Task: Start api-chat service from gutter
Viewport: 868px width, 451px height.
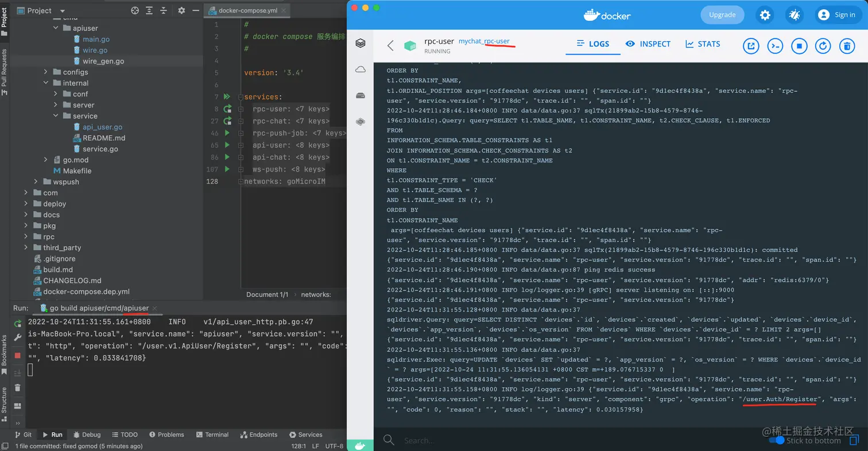Action: coord(227,157)
